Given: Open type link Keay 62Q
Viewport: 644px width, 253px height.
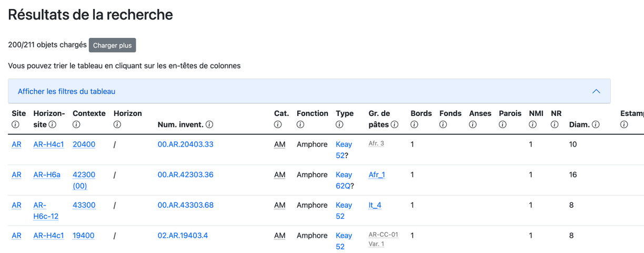Looking at the screenshot, I should coord(344,180).
